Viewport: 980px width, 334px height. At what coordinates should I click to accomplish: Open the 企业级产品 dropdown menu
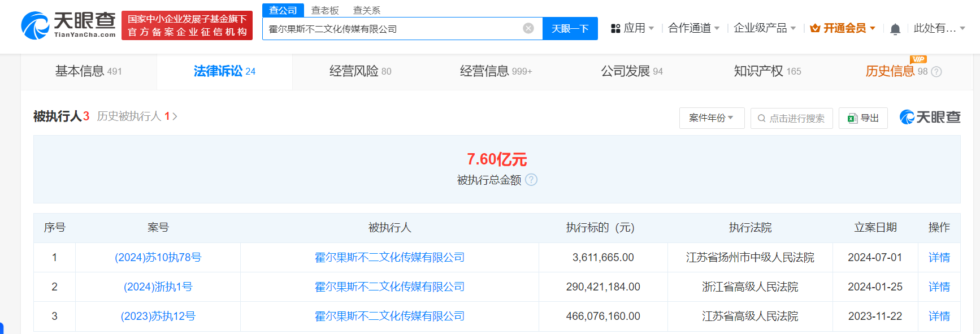(x=764, y=28)
